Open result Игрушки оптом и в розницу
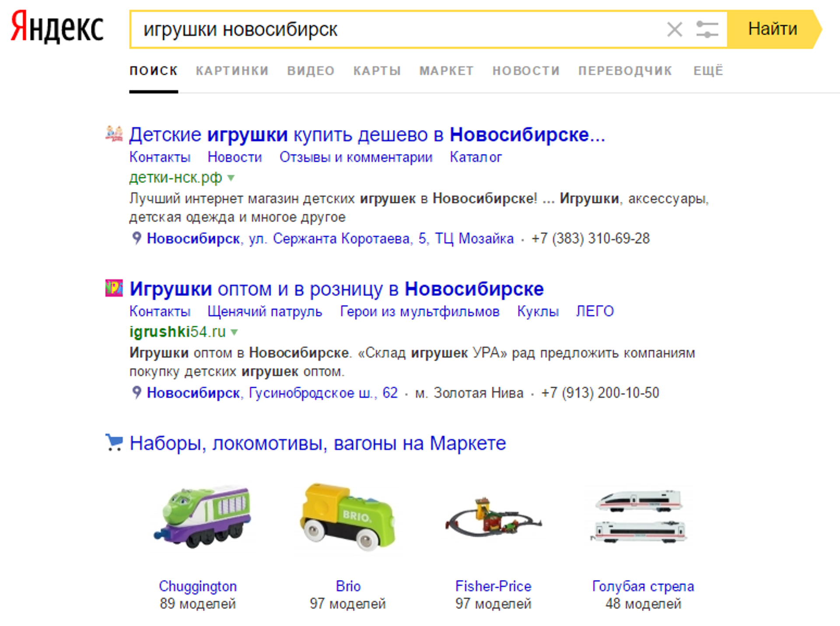The width and height of the screenshot is (840, 626). coord(336,289)
